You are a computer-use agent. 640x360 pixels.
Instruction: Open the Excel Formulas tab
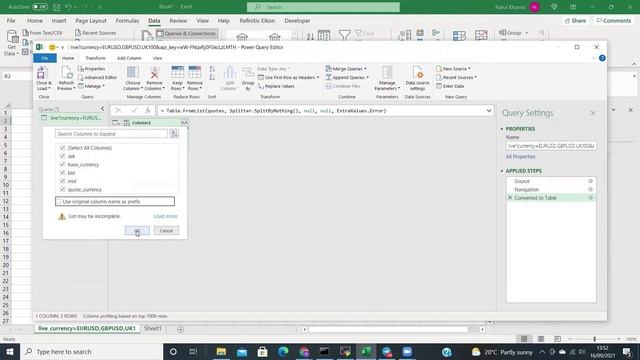pyautogui.click(x=127, y=21)
